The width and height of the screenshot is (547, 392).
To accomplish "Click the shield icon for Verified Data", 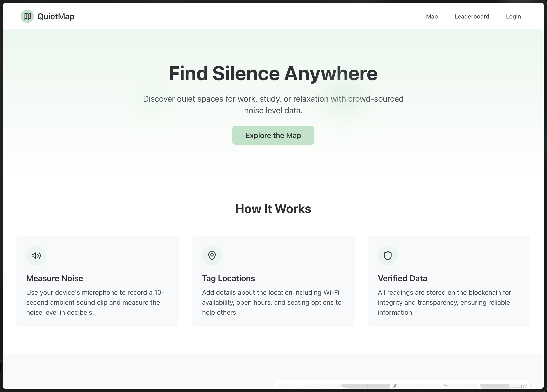I will tap(387, 255).
